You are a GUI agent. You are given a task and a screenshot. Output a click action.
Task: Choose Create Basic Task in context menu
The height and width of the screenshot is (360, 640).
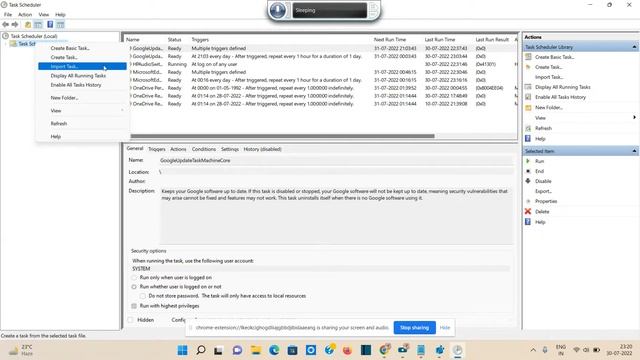coord(70,48)
